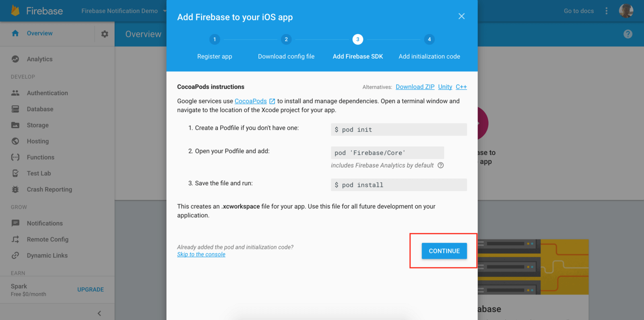Click the Notifications message icon
644x320 pixels.
pyautogui.click(x=15, y=223)
